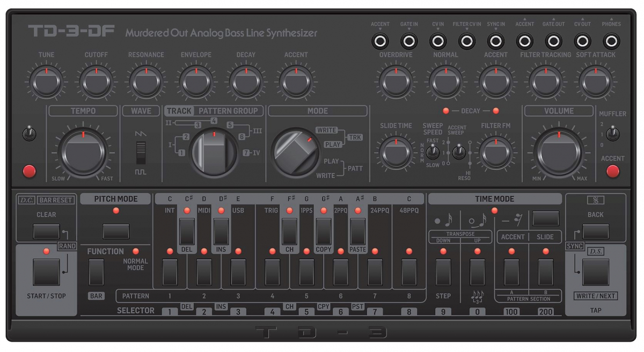
Task: Click the D# INS black key
Action: (221, 232)
